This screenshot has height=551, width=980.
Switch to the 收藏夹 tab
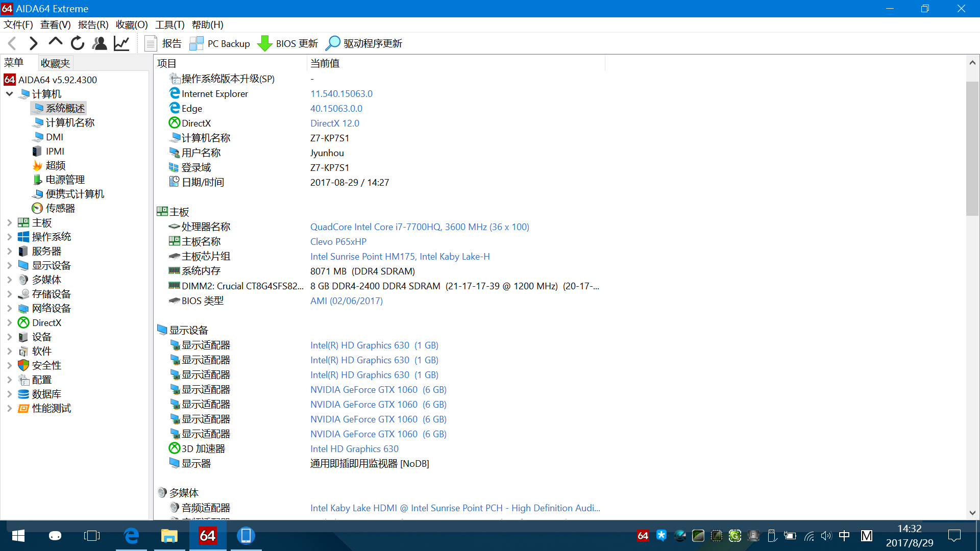pyautogui.click(x=55, y=63)
